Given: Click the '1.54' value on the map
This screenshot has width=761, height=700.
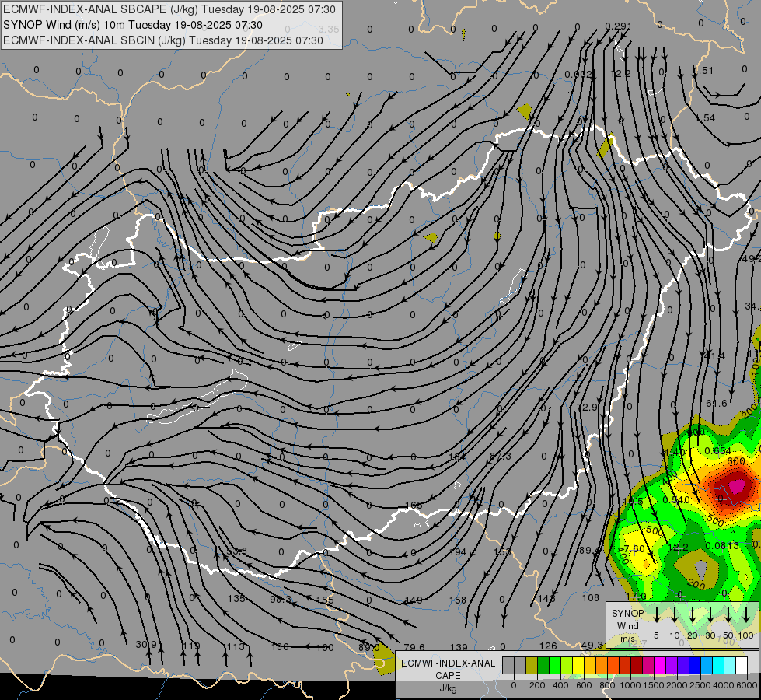Looking at the screenshot, I should coord(705,118).
